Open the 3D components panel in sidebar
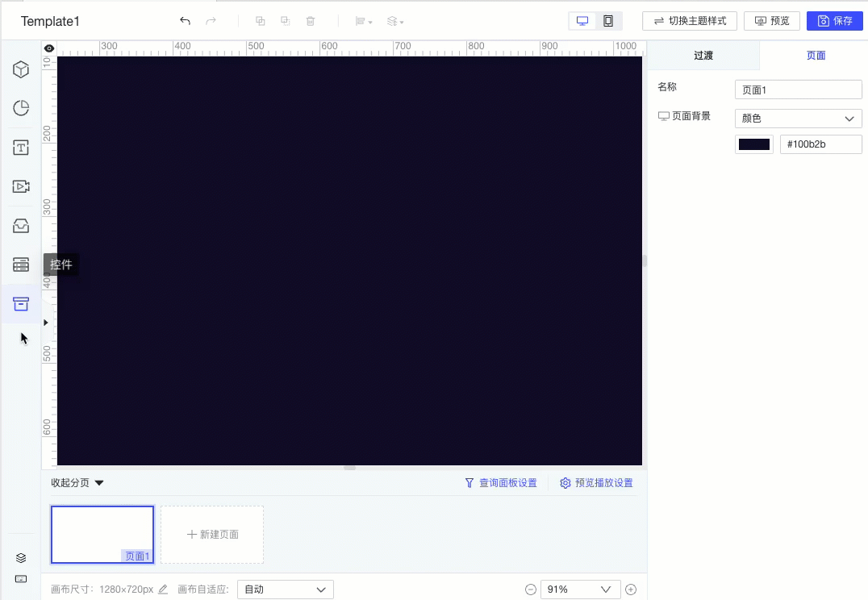The height and width of the screenshot is (600, 868). (20, 69)
